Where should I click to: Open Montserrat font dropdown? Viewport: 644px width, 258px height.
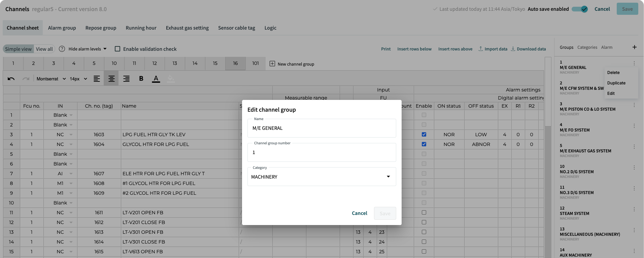click(51, 79)
